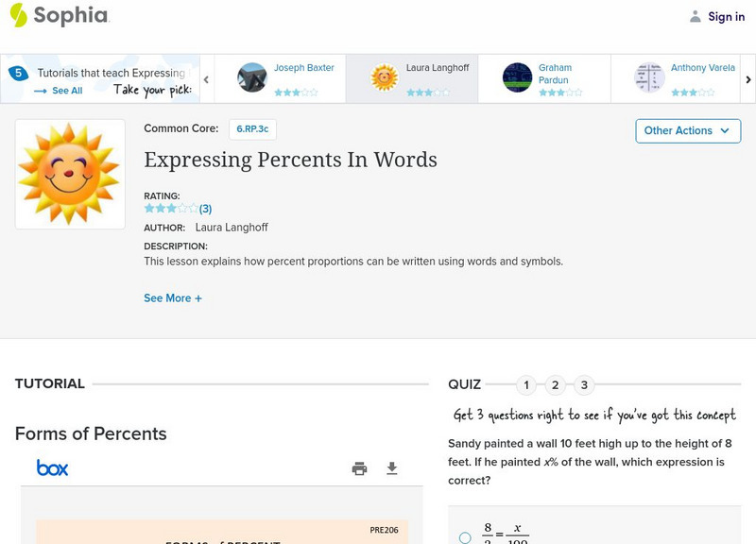Click the user profile icon beside Sign in
The width and height of the screenshot is (756, 544).
pos(696,16)
